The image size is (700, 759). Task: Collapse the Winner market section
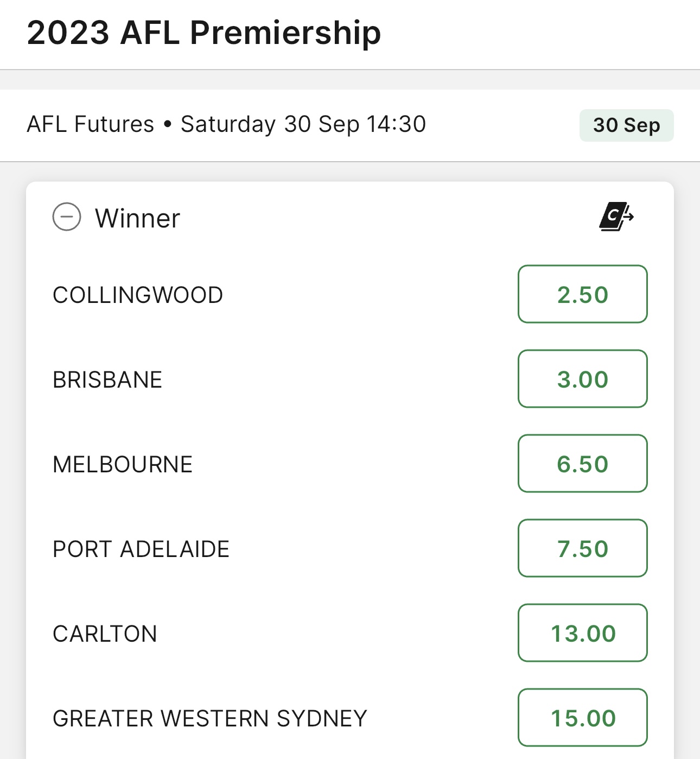[x=67, y=217]
